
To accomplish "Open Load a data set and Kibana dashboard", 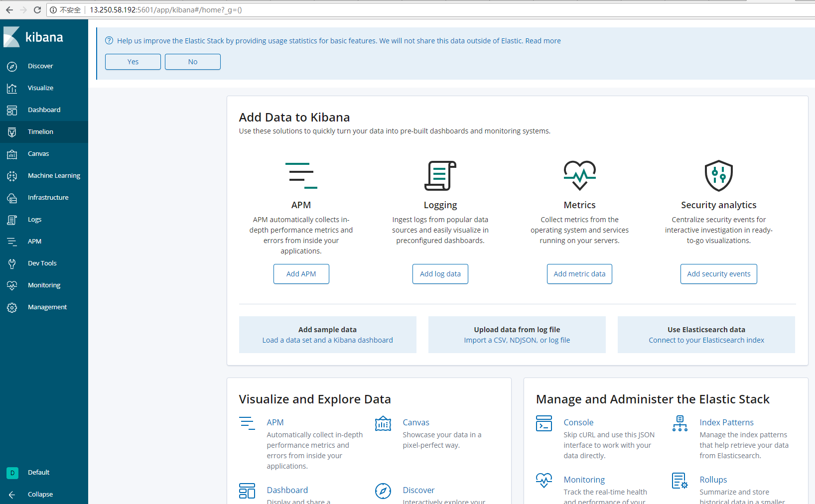I will [328, 340].
